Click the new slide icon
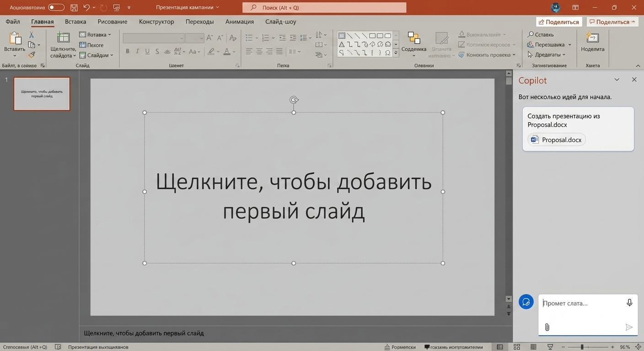 63,38
